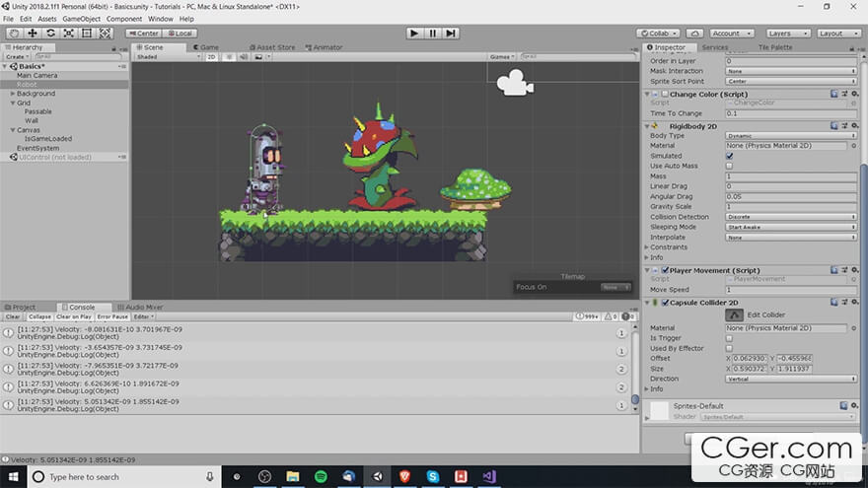Disable the Capsule Collider 2D checkbox
The image size is (868, 488).
(665, 303)
